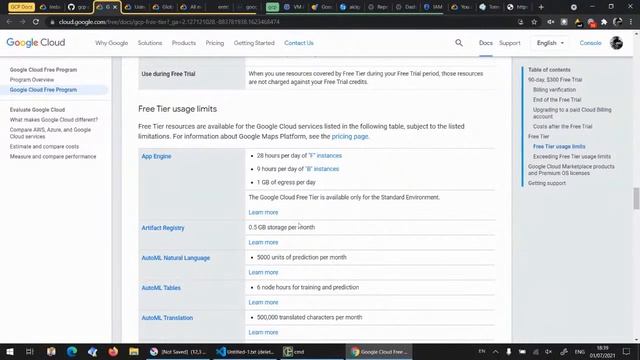The width and height of the screenshot is (640, 360).
Task: Jump to Free Tier usage limits in contents
Action: pos(559,147)
